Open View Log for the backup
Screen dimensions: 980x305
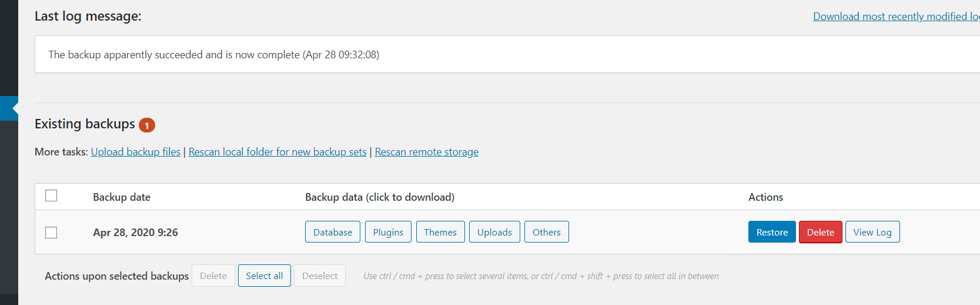point(872,232)
